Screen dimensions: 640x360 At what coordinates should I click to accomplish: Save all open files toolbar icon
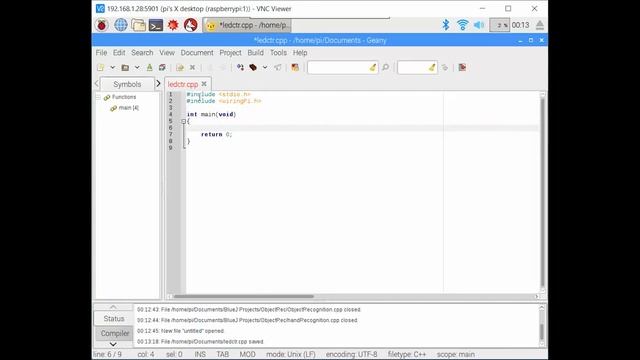coord(162,68)
